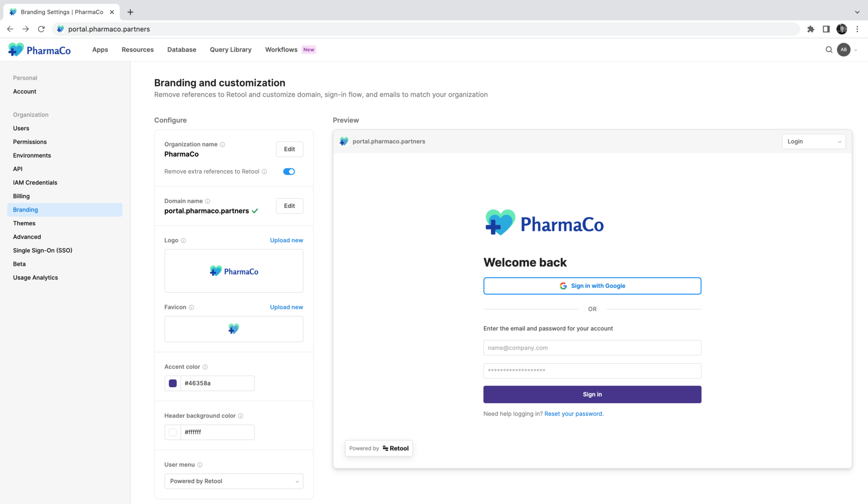
Task: Click the site icon in the URL bar
Action: pos(60,29)
